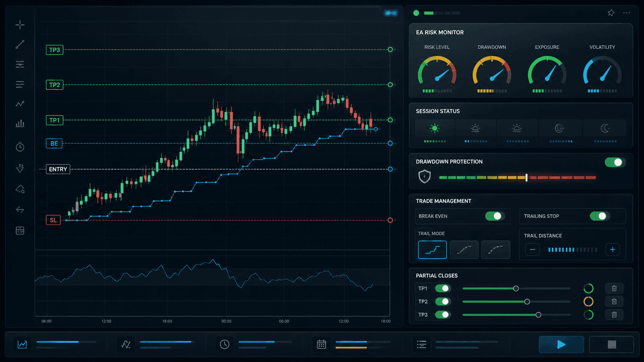Pin the risk panel with pin icon
This screenshot has height=362, width=644.
tap(611, 13)
